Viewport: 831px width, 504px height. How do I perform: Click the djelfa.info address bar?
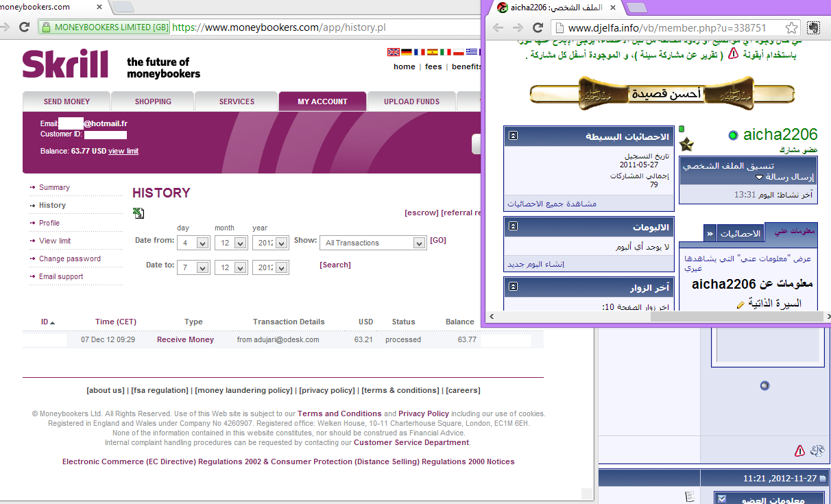coord(675,28)
